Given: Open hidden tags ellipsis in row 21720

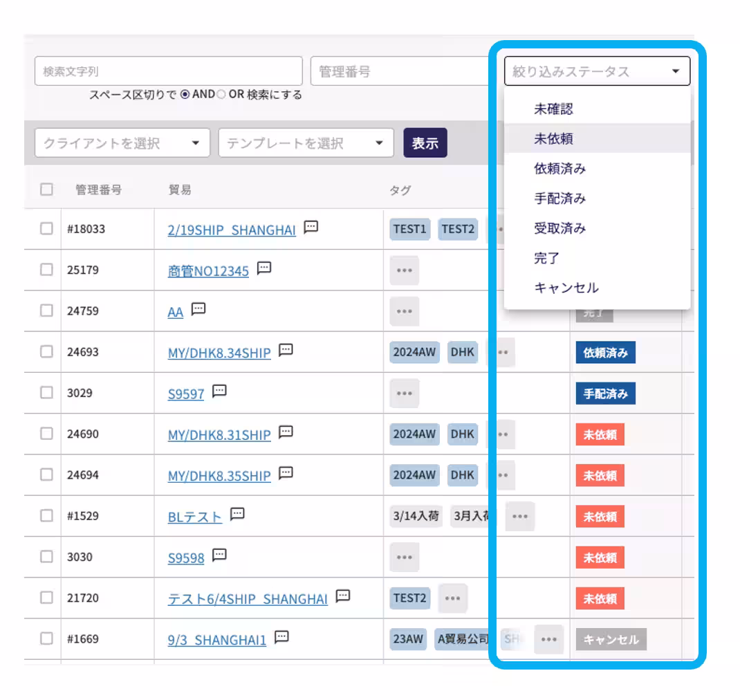Looking at the screenshot, I should point(452,598).
